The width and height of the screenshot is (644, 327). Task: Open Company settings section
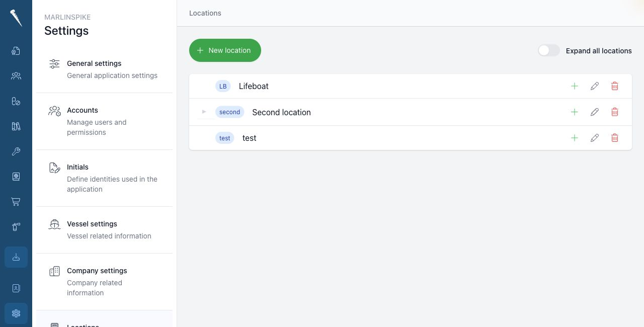tap(104, 282)
